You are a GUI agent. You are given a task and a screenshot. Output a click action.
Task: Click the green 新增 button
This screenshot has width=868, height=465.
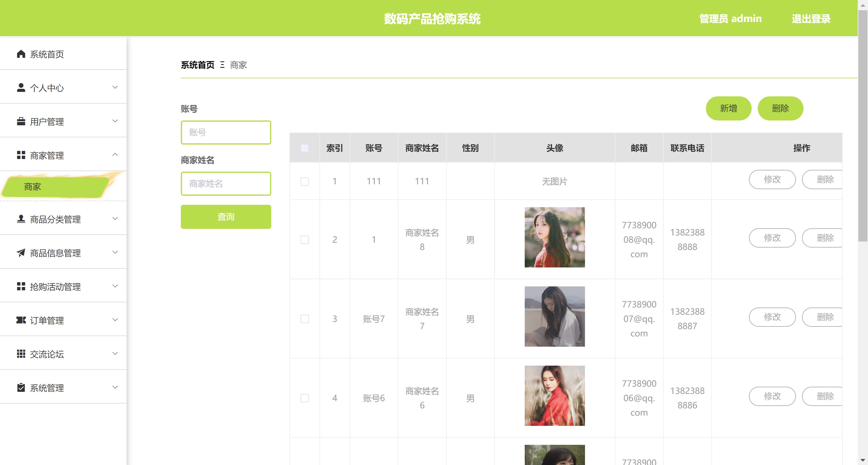coord(728,108)
